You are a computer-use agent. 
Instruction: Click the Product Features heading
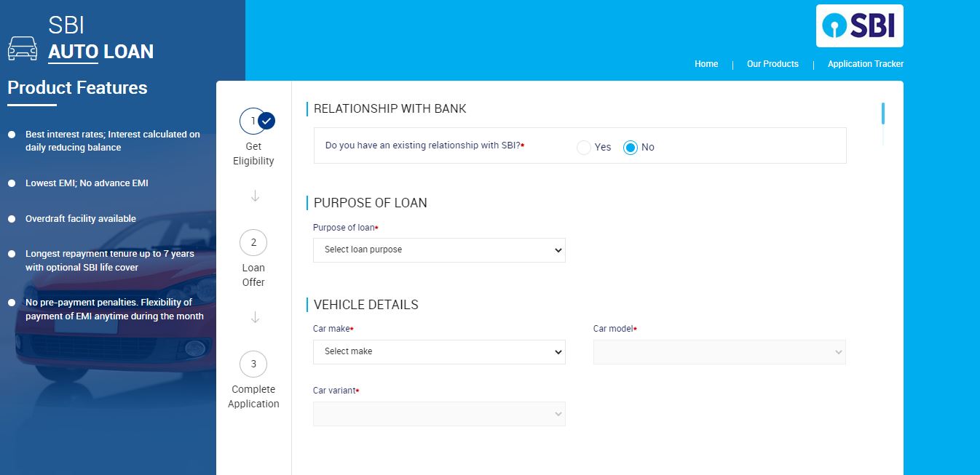tap(77, 88)
